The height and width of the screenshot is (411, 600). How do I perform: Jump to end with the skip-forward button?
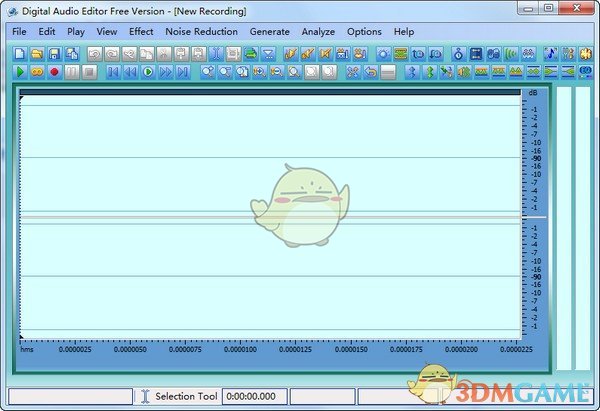click(183, 72)
